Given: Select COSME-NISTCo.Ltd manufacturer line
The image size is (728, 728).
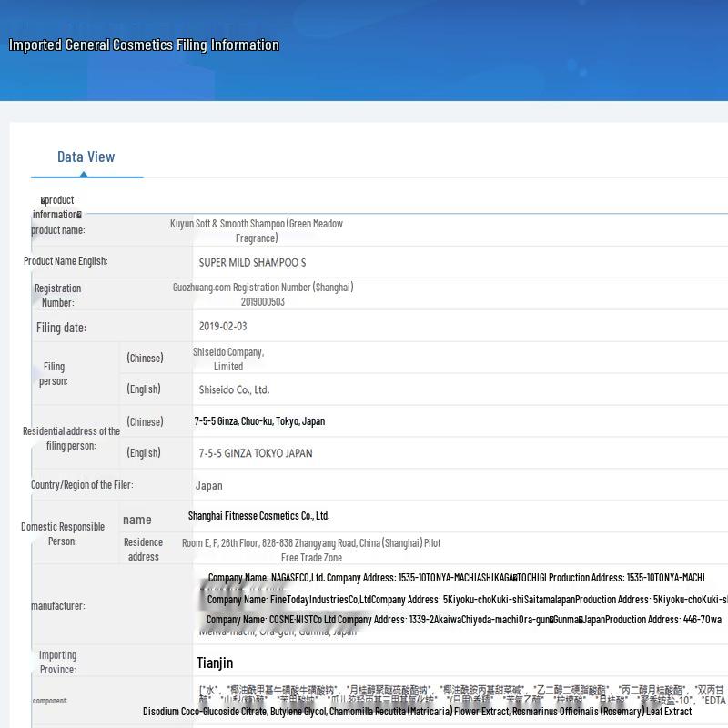Looking at the screenshot, I should coord(464,620).
